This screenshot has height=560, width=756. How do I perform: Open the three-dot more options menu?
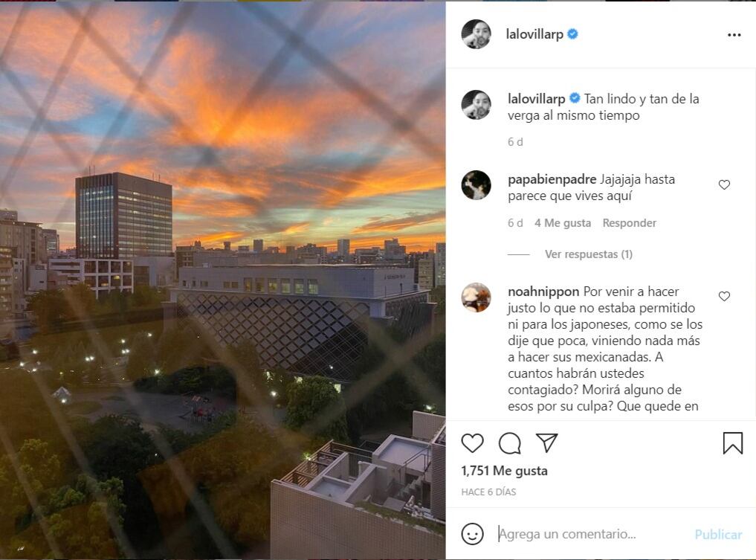pyautogui.click(x=734, y=35)
